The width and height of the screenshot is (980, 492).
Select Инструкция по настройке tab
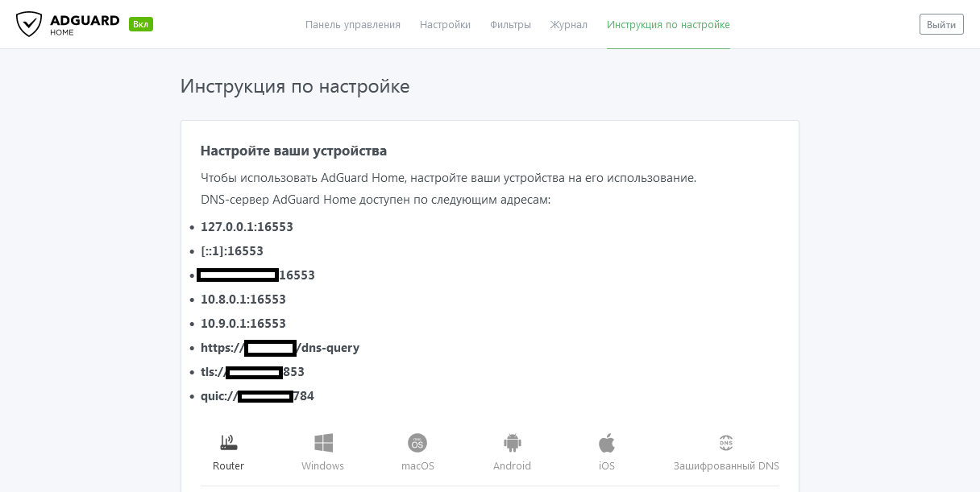tap(668, 24)
